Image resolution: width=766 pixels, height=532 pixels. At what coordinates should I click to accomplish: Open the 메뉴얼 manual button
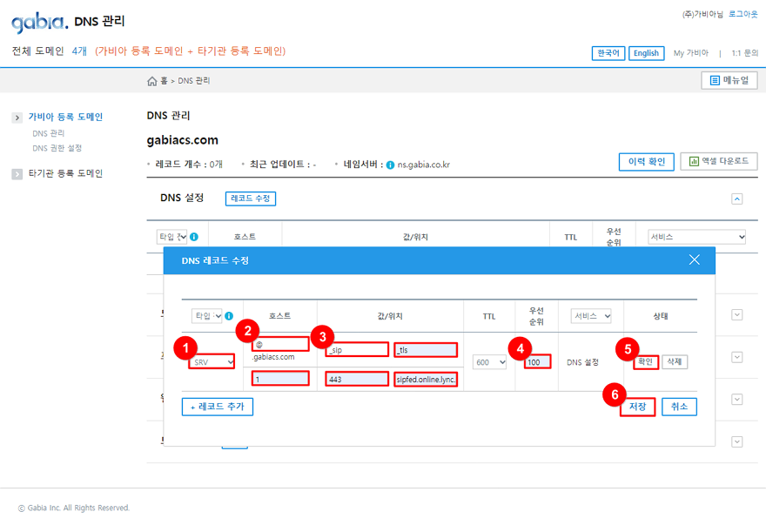coord(729,81)
